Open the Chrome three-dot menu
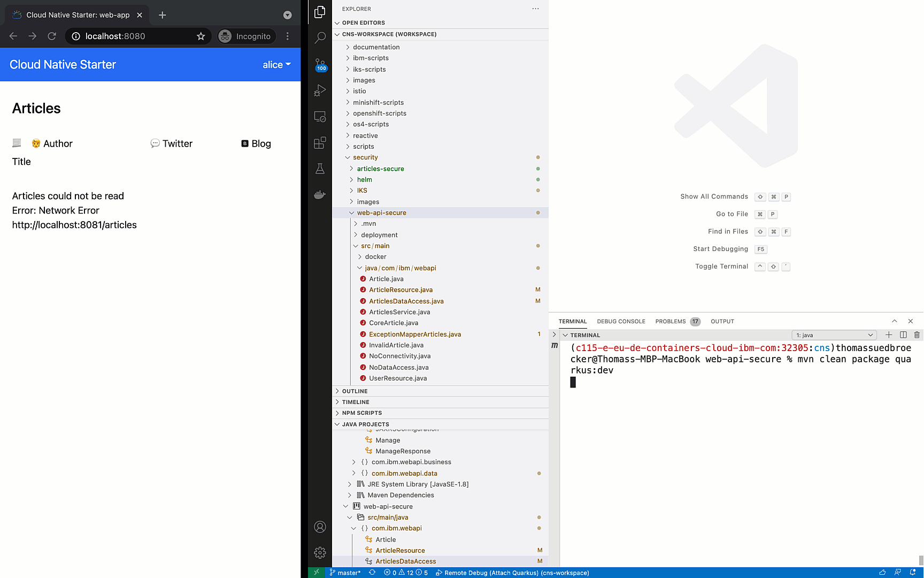 point(288,36)
